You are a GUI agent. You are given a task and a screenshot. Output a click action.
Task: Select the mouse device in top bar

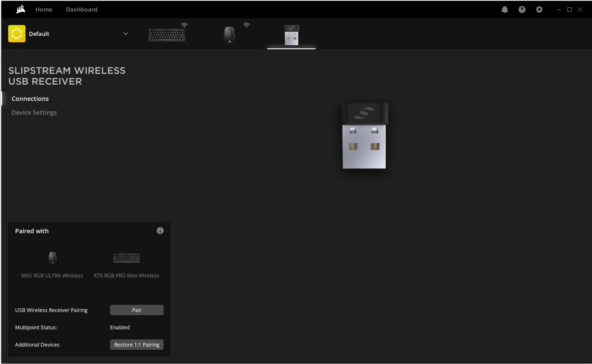229,35
